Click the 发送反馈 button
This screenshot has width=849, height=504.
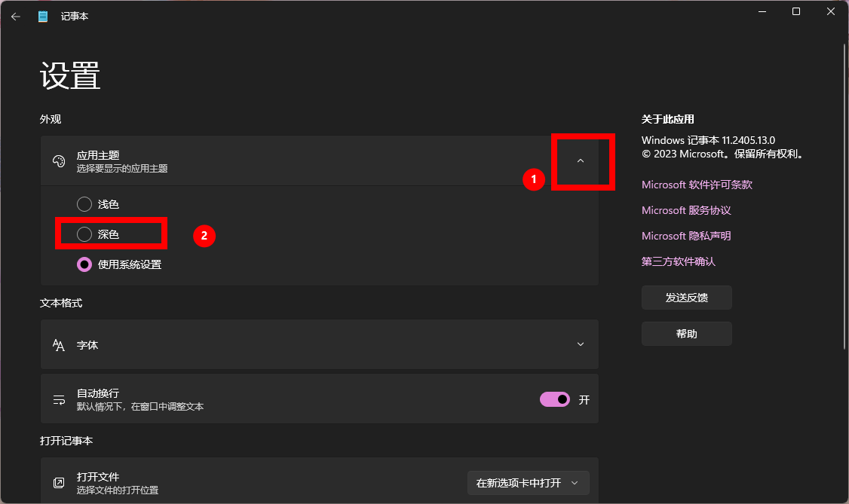[686, 298]
